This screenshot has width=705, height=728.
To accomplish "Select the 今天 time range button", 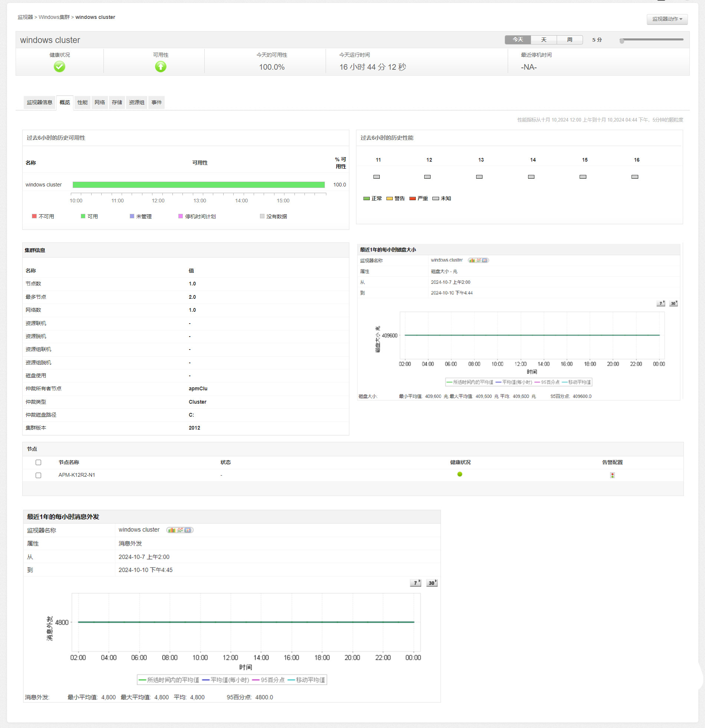I will 518,40.
